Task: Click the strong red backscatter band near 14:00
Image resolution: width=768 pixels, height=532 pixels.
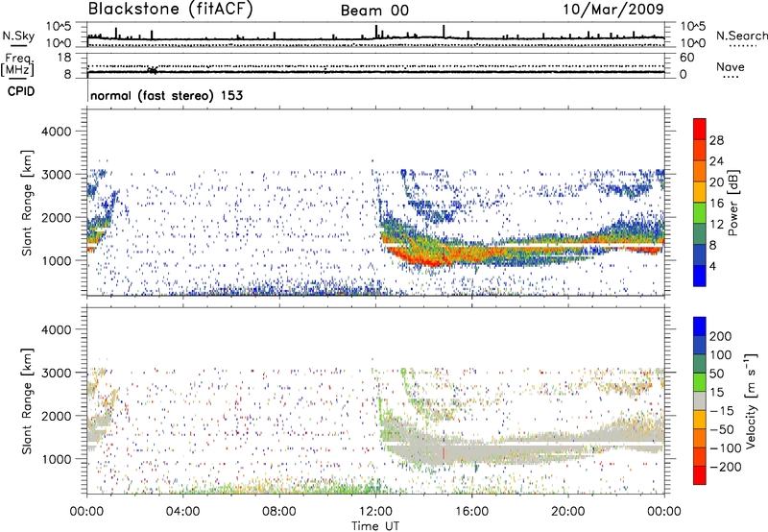Action: pos(426,257)
